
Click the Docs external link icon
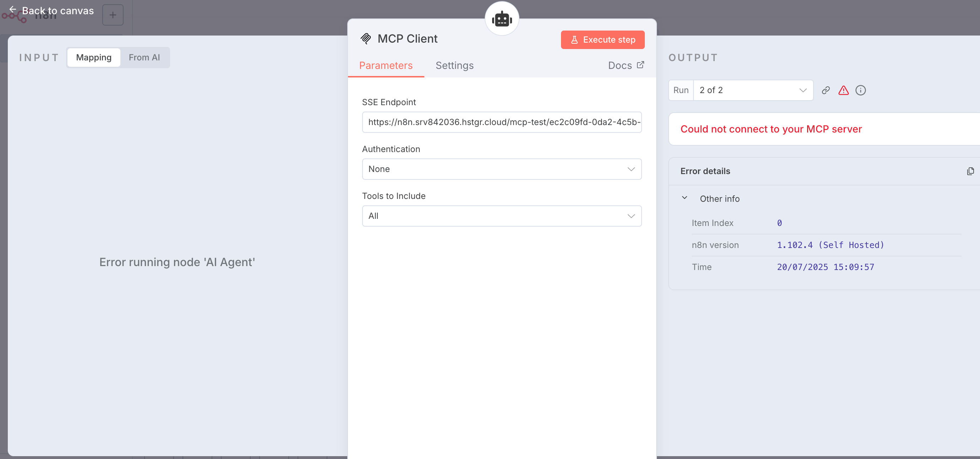click(641, 65)
